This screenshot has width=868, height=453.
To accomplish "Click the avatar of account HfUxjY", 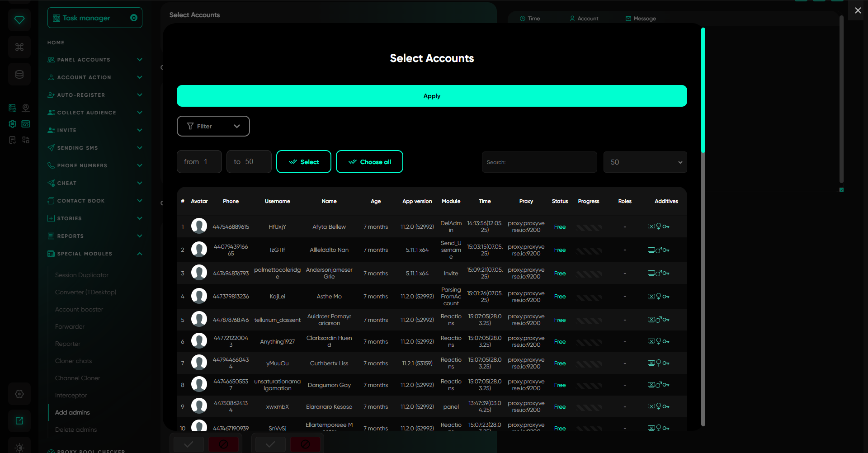I will click(199, 226).
